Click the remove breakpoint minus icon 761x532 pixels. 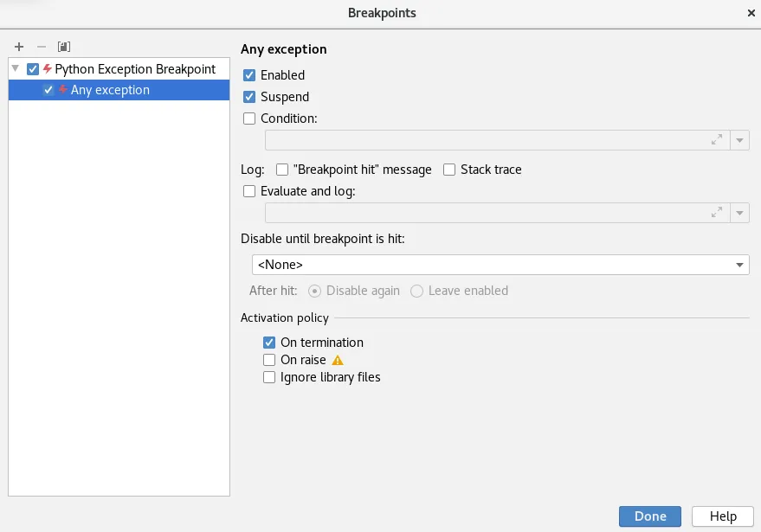(41, 47)
